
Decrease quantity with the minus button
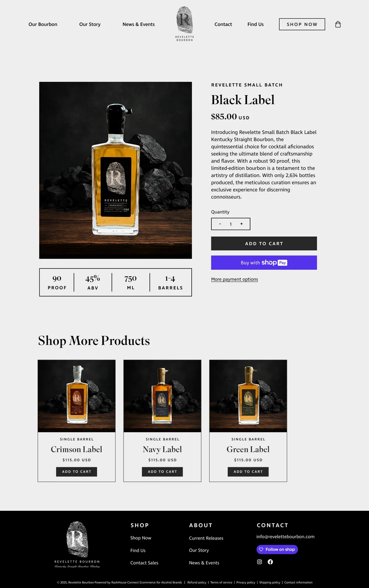[220, 224]
